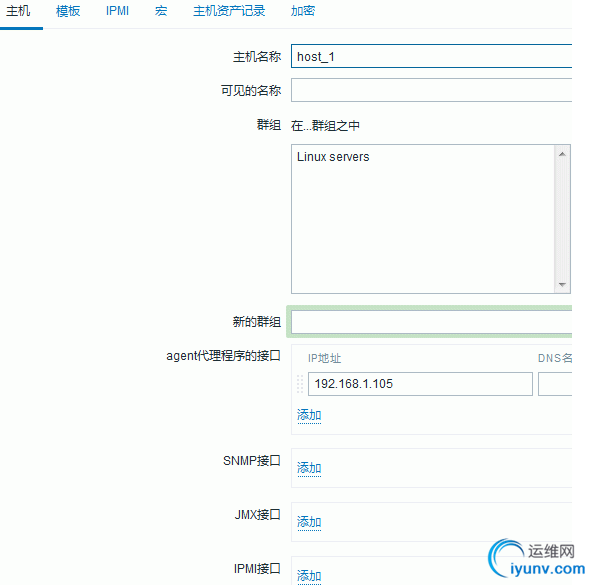Click 添加 for SNMP接口
This screenshot has width=591, height=585.
[x=309, y=468]
